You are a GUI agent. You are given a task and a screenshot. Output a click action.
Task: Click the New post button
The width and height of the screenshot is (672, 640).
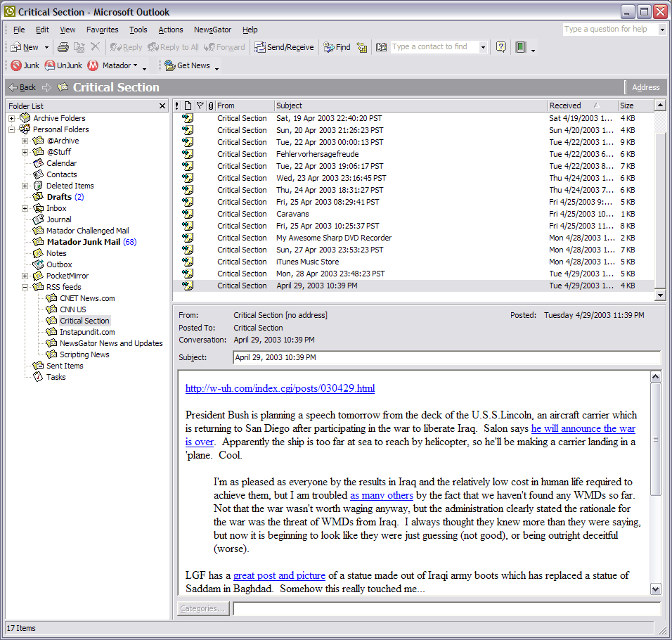point(25,47)
